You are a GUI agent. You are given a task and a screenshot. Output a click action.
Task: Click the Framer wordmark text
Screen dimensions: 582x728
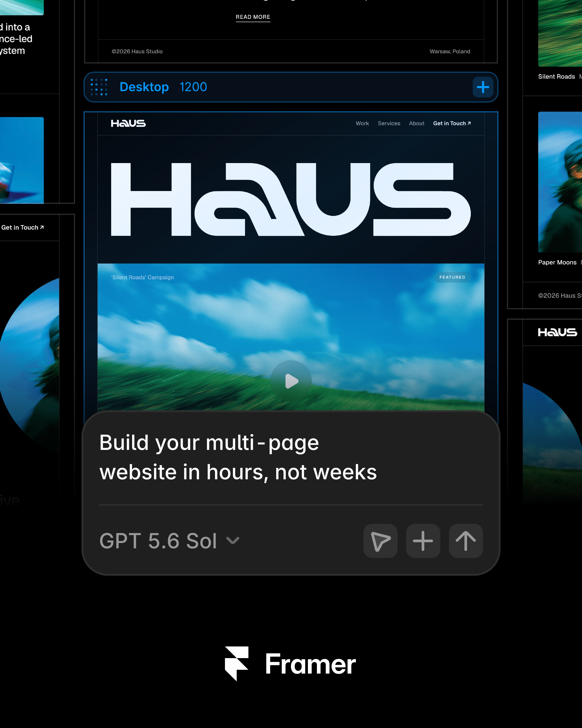pyautogui.click(x=310, y=664)
